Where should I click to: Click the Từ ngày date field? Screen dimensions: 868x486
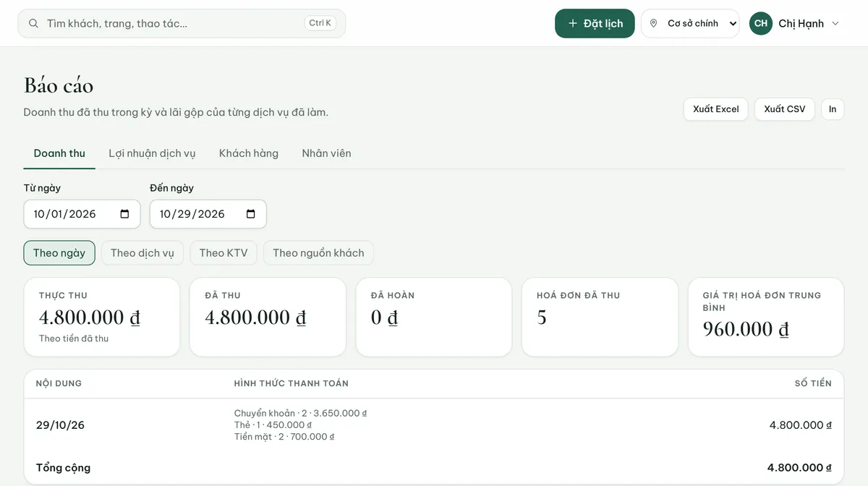coord(82,214)
